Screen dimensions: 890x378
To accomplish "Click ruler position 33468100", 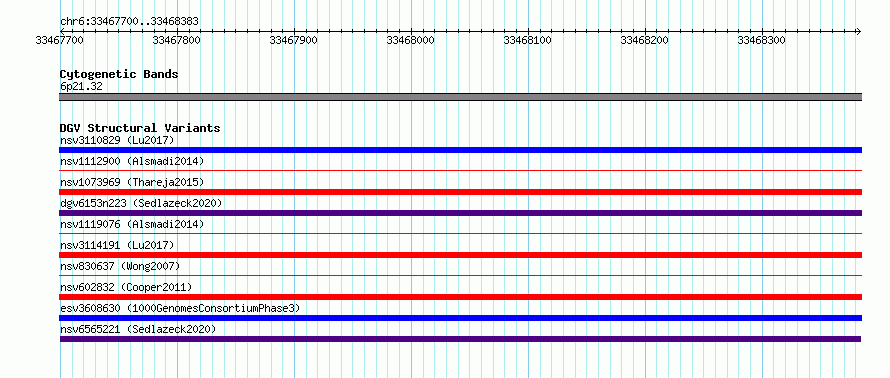I will (x=527, y=40).
